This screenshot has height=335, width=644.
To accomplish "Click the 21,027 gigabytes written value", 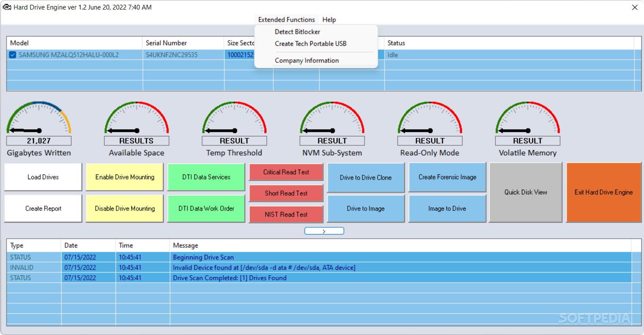I will [39, 141].
